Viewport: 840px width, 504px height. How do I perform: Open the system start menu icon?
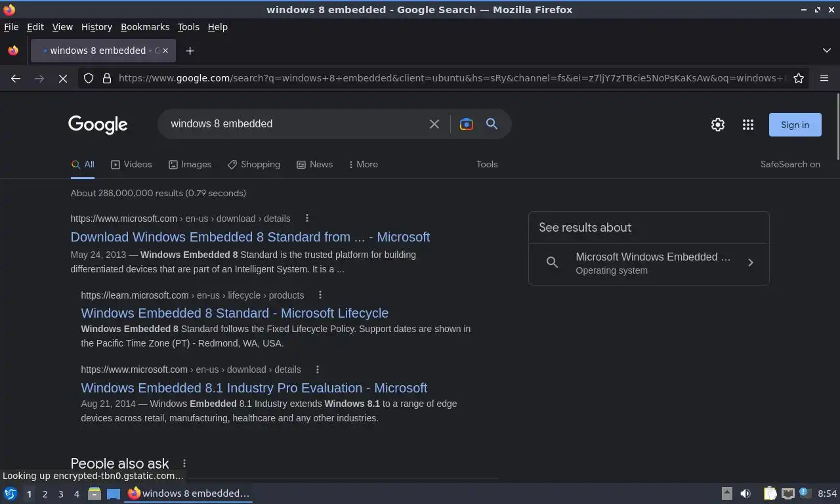[x=10, y=493]
